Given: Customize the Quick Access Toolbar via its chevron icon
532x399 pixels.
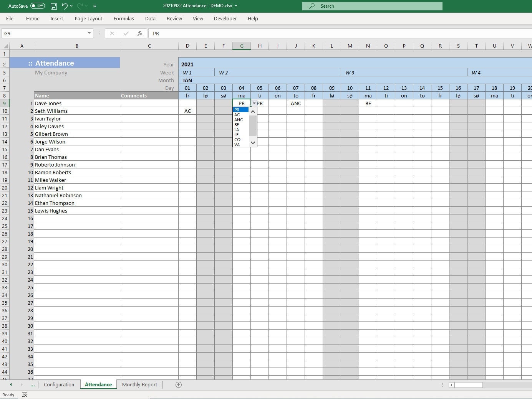Looking at the screenshot, I should 94,6.
